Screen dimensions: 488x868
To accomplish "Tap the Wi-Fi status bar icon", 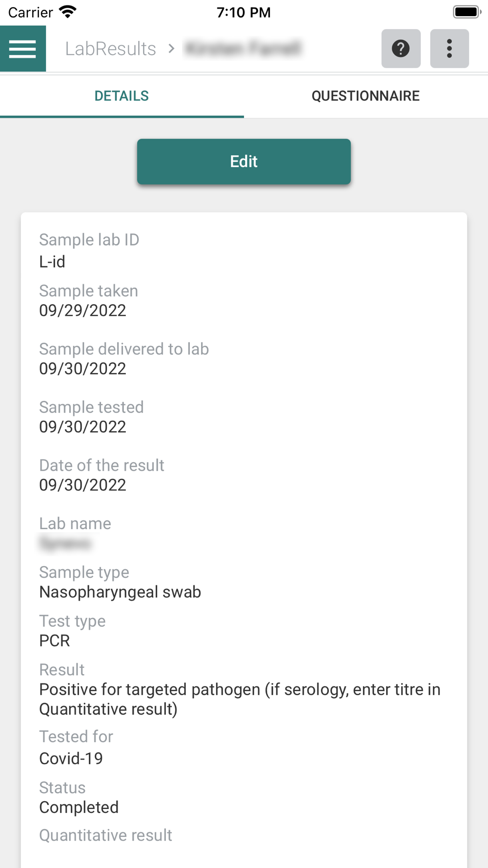I will 68,12.
